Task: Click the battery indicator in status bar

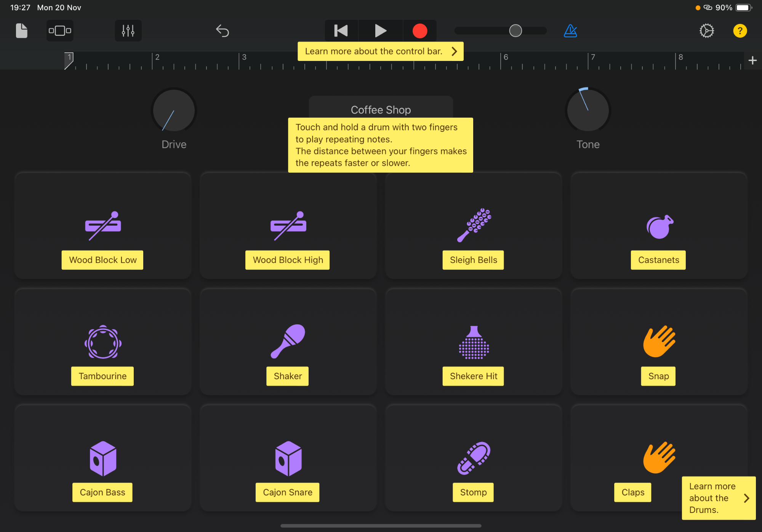Action: click(743, 8)
